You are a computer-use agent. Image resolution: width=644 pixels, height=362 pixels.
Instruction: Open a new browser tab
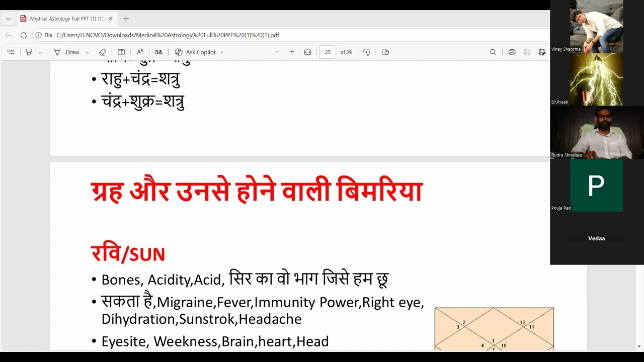coord(126,19)
